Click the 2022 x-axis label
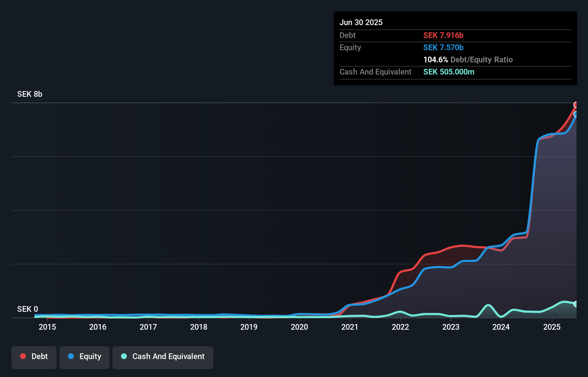Image resolution: width=588 pixels, height=377 pixels. 400,327
